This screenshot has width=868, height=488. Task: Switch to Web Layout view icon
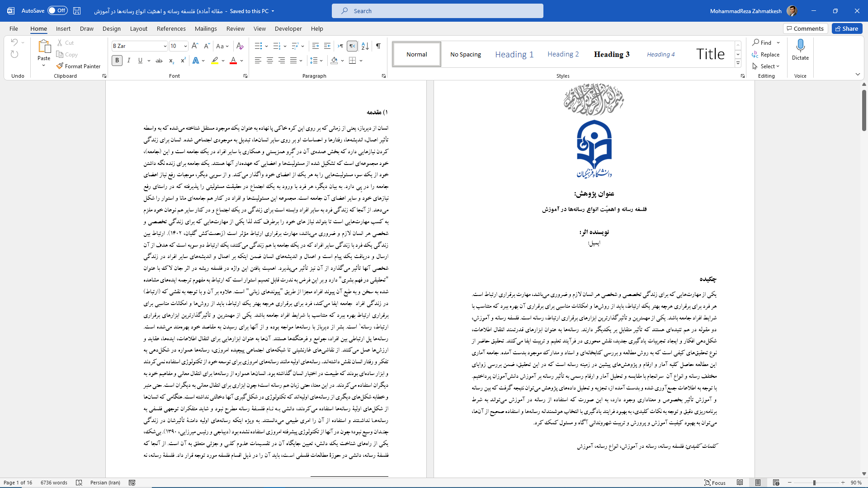[x=776, y=483]
